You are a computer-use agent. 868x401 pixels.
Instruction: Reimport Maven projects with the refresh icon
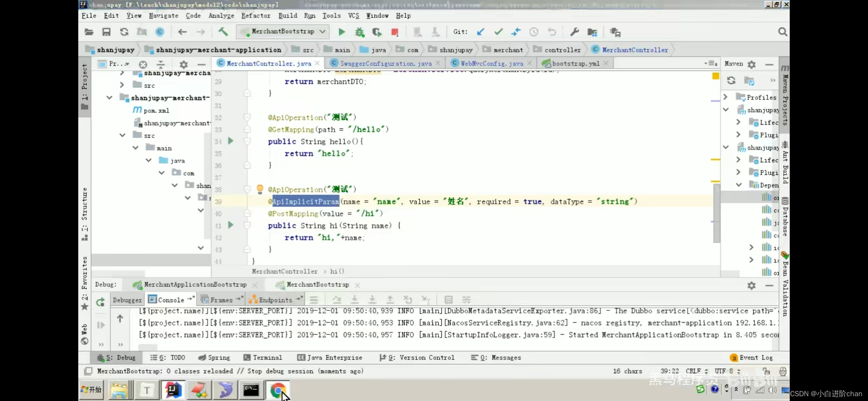click(731, 80)
